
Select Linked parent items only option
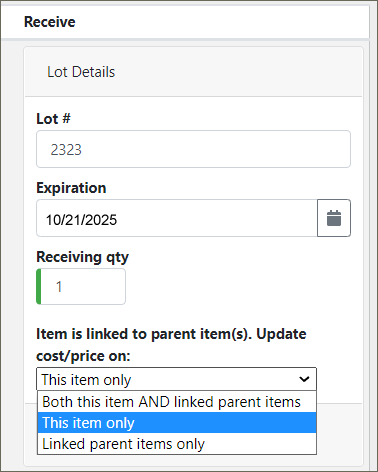tap(177, 444)
